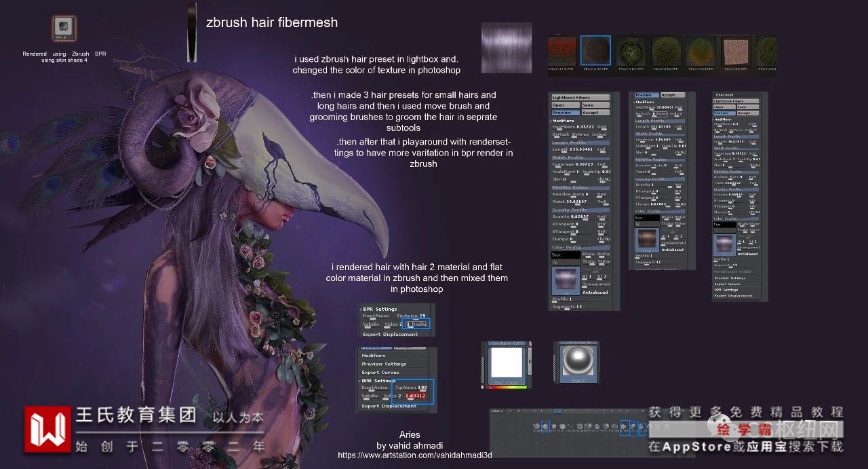Click the long black hair strand thumbnail
Viewport: 868px width, 469px height.
click(192, 32)
